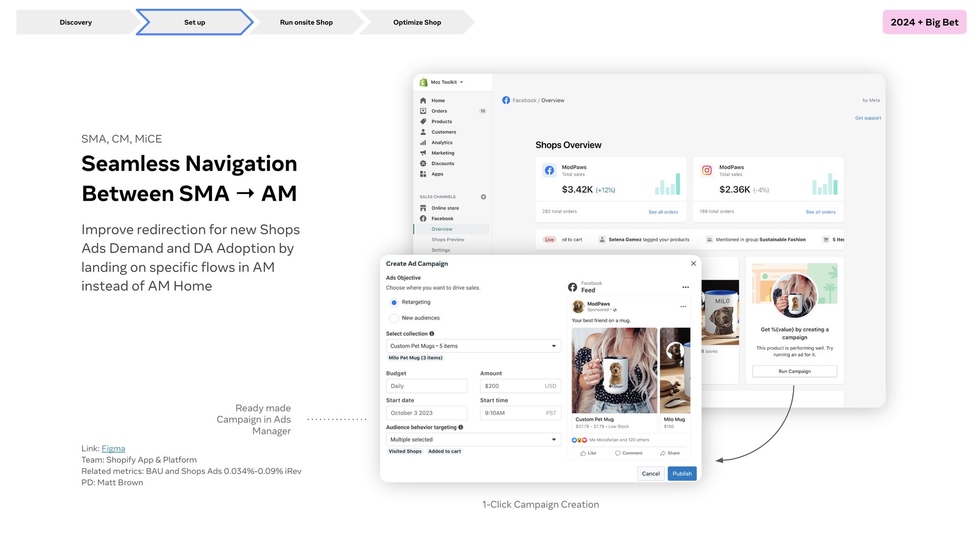This screenshot has width=980, height=551.
Task: Click the Products tag icon
Action: coord(423,121)
